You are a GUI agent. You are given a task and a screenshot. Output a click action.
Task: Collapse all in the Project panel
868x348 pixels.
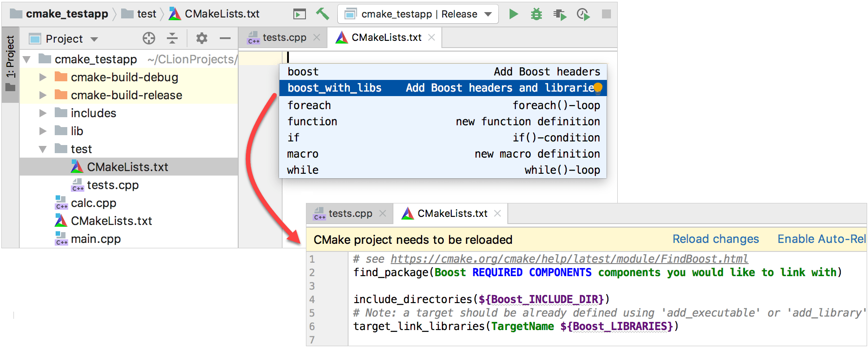[x=172, y=39]
